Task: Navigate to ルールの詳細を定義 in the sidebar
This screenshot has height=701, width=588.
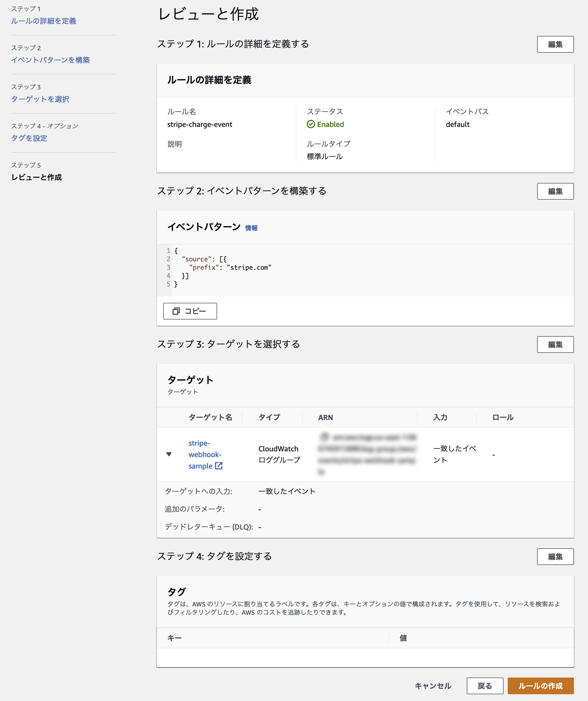Action: pyautogui.click(x=44, y=21)
